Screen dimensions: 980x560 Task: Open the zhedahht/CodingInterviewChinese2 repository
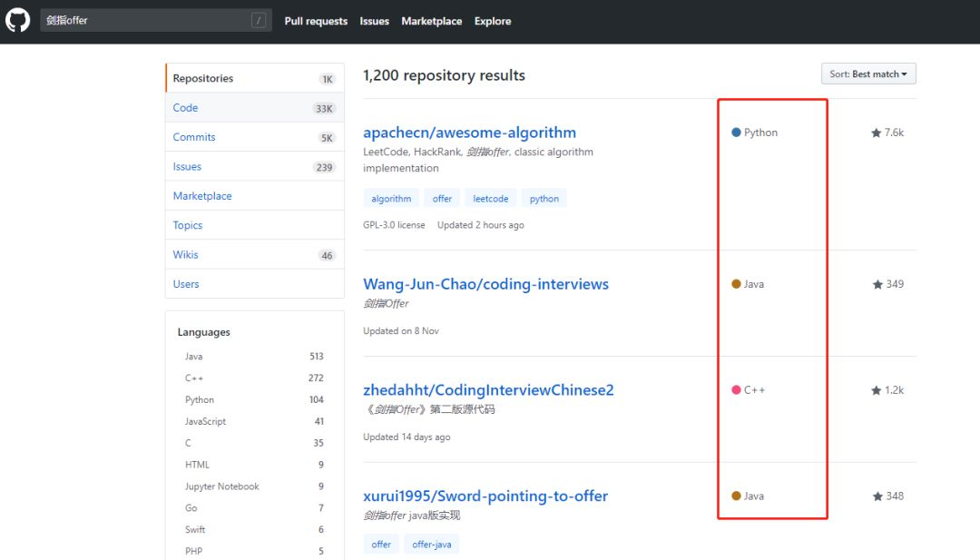[488, 390]
